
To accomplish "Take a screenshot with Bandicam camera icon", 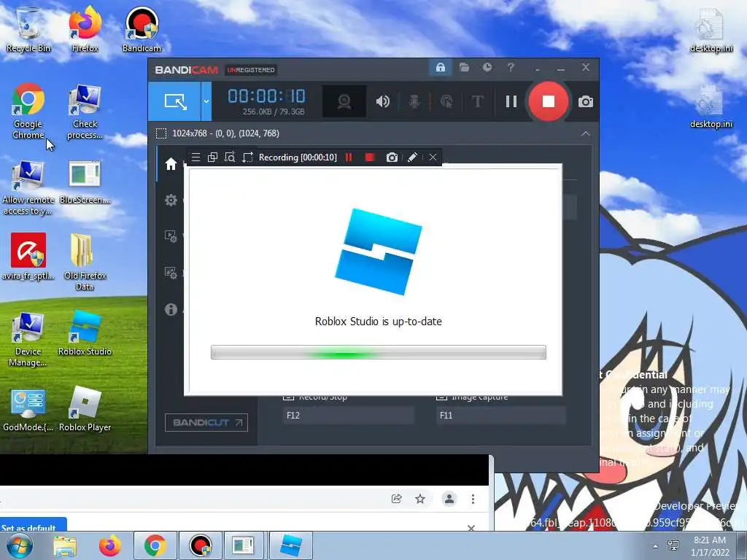I will point(586,101).
